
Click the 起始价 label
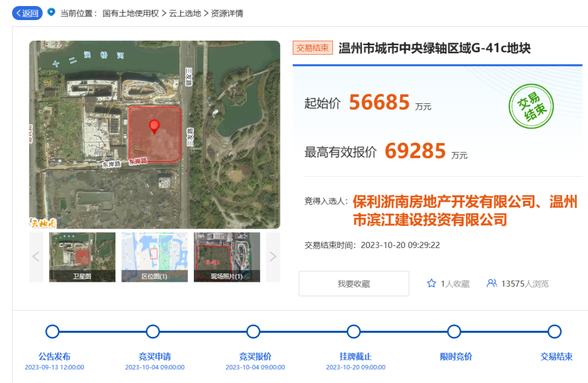coord(322,103)
